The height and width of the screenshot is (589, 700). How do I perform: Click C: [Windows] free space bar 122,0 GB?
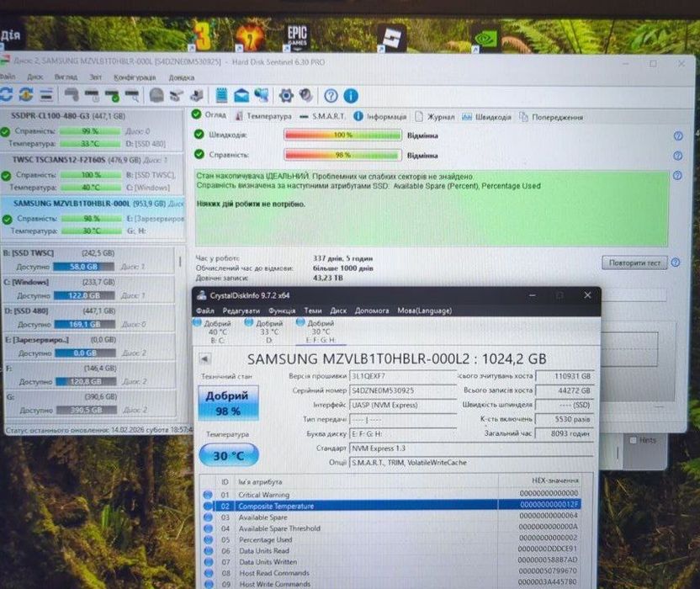click(x=84, y=295)
